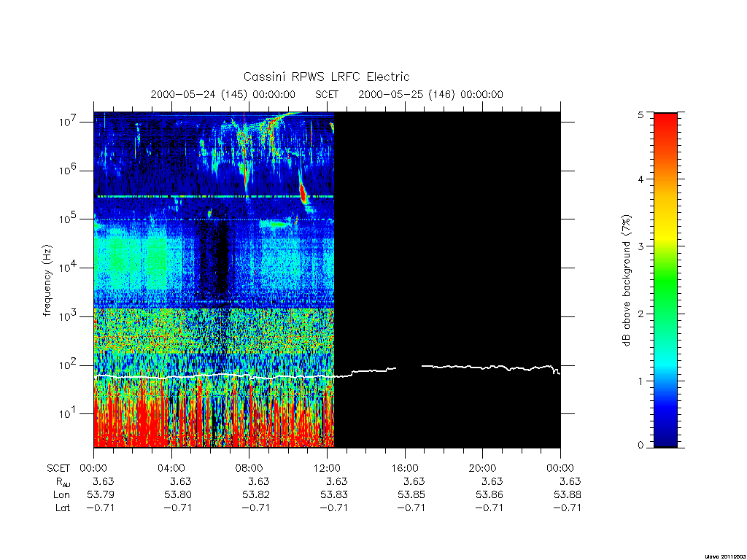747x560 pixels.
Task: Click the '20:00' time tick label
Action: tap(482, 469)
